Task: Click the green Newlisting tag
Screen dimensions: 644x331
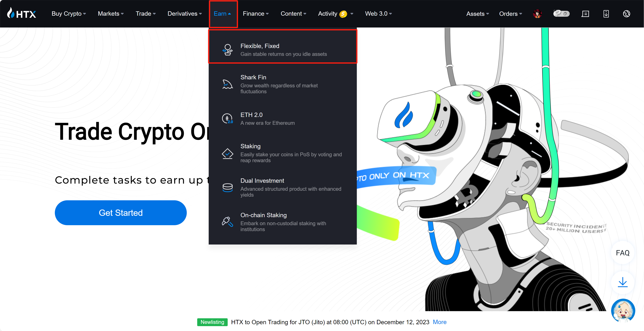Action: [212, 322]
